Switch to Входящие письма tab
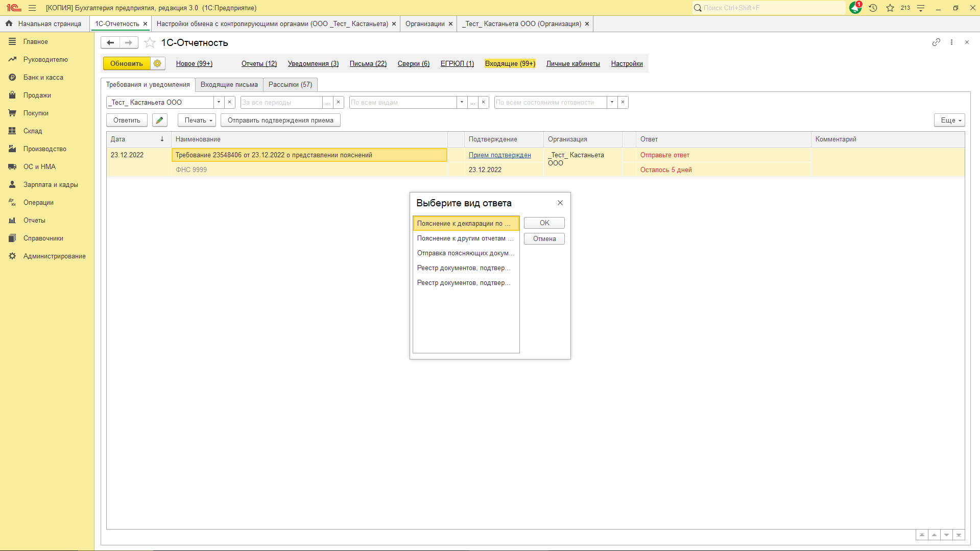The height and width of the screenshot is (551, 980). tap(229, 84)
